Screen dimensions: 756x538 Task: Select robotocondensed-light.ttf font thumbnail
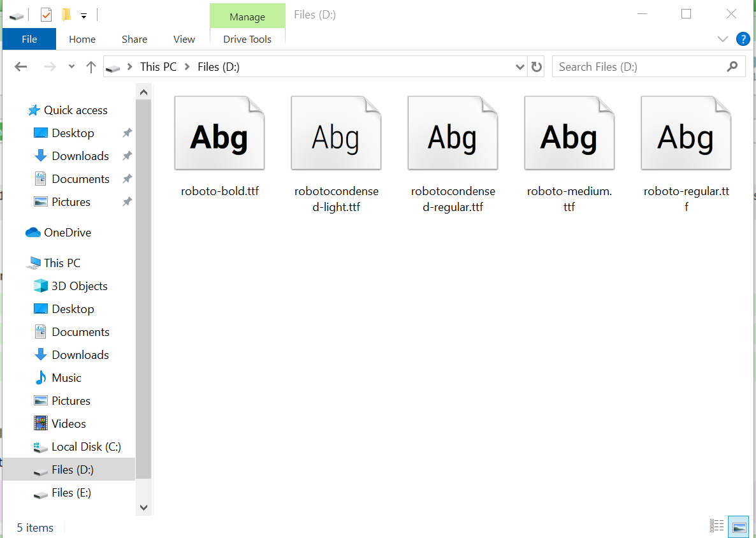pyautogui.click(x=336, y=133)
